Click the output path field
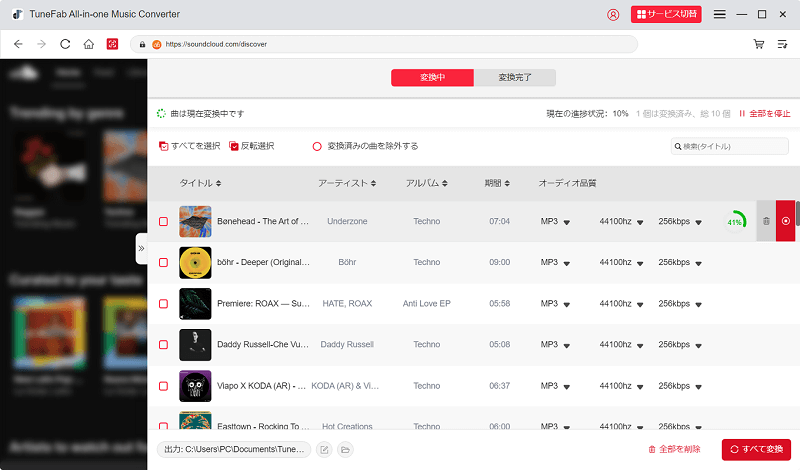This screenshot has height=470, width=800. 234,450
